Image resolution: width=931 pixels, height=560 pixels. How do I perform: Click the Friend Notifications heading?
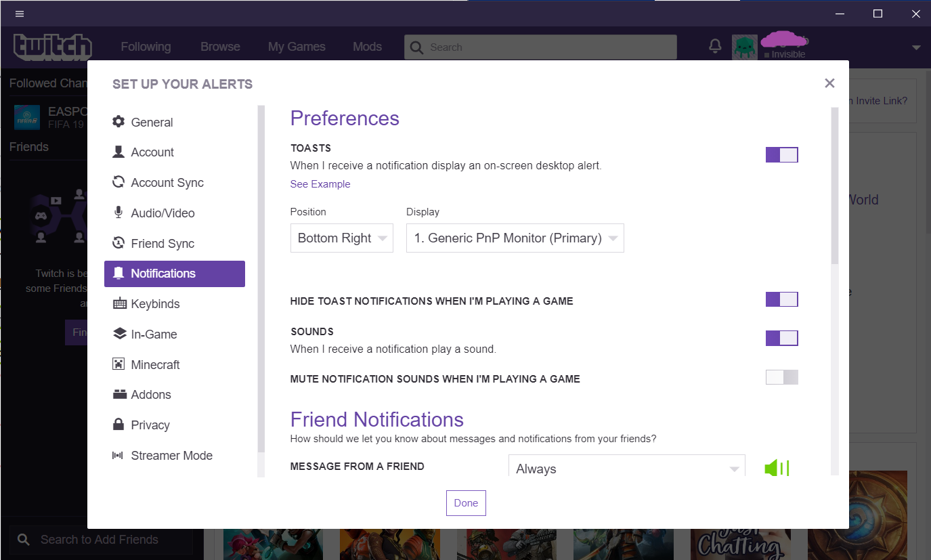(x=377, y=419)
